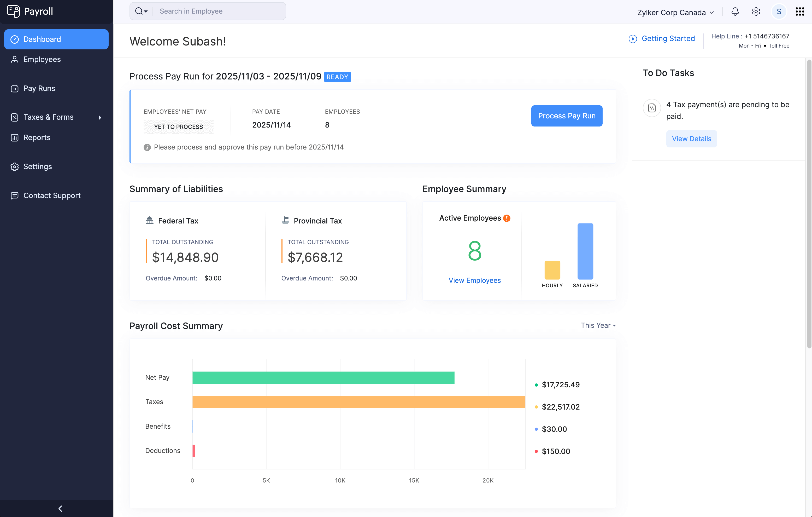Open Contact Support
The width and height of the screenshot is (812, 517).
click(x=52, y=196)
